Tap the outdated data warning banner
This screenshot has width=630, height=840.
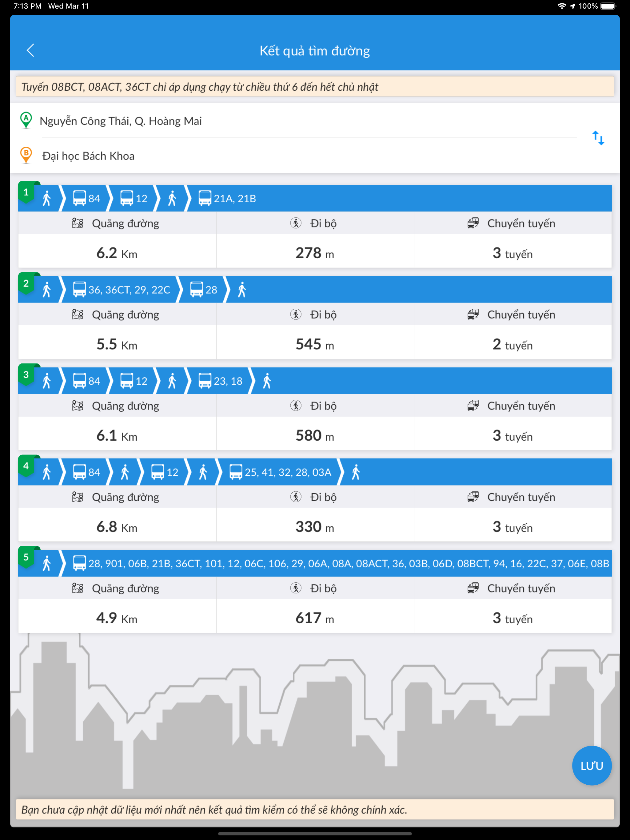315,810
